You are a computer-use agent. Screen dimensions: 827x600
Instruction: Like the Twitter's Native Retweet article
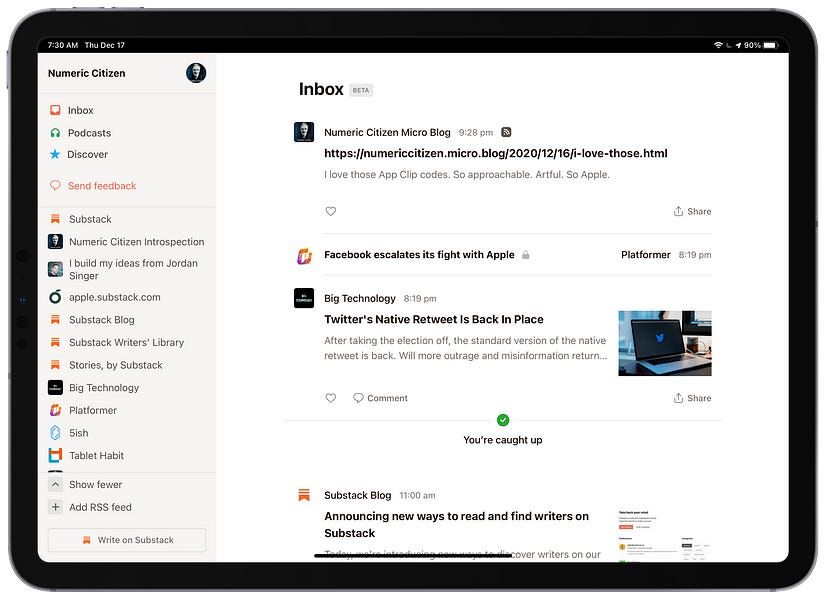click(x=331, y=397)
